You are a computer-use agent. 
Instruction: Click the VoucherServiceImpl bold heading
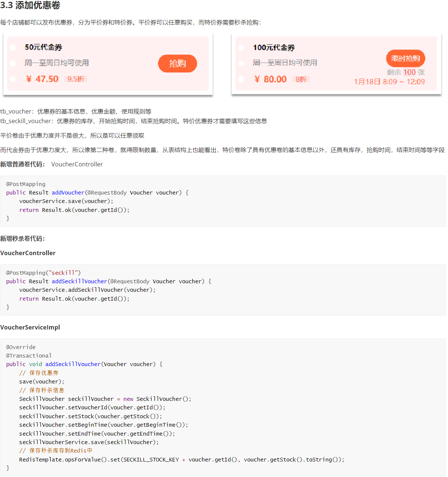pos(30,327)
